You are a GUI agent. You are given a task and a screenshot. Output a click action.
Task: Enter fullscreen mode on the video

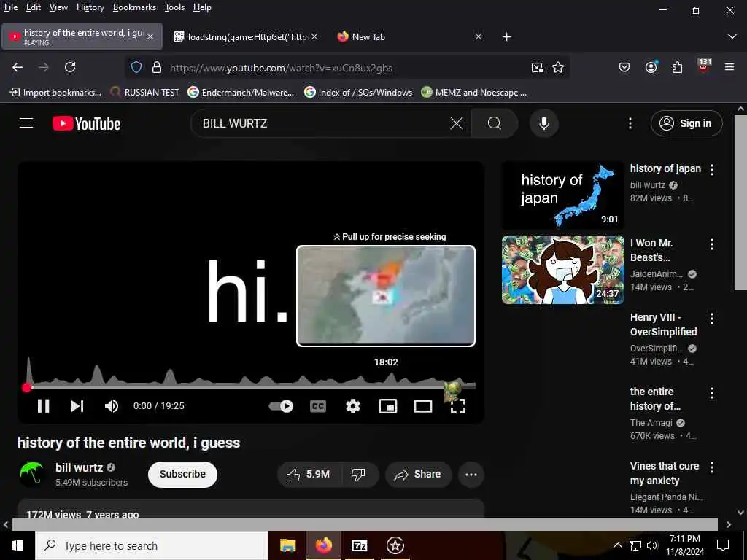pos(458,406)
